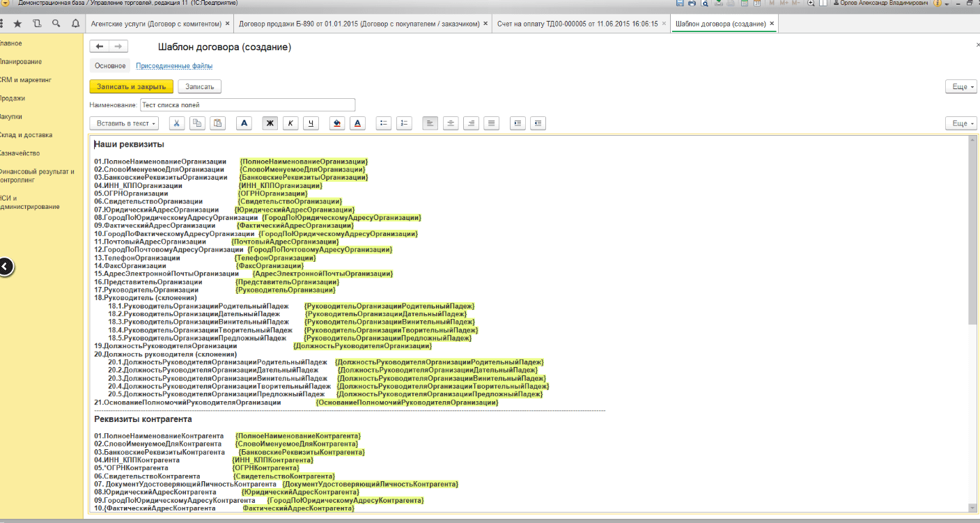This screenshot has width=980, height=523.
Task: Open Присоединенные файлы link
Action: coord(174,65)
